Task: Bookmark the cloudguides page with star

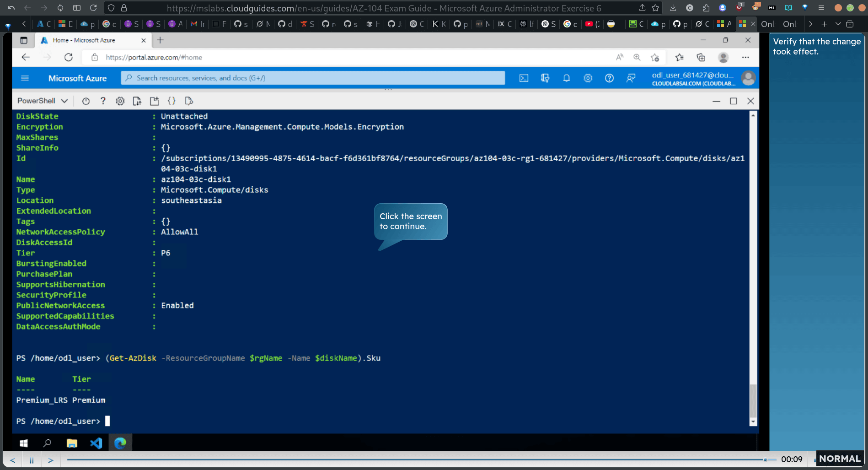Action: [655, 8]
